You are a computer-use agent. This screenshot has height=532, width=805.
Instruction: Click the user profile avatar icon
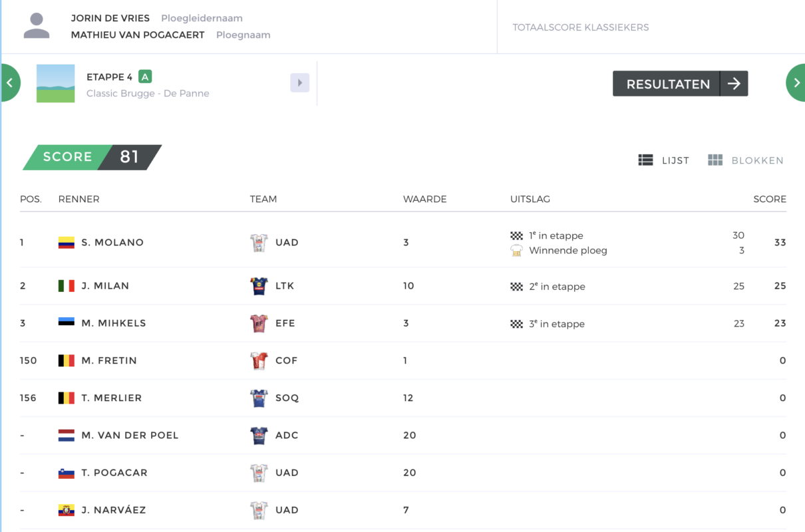37,26
